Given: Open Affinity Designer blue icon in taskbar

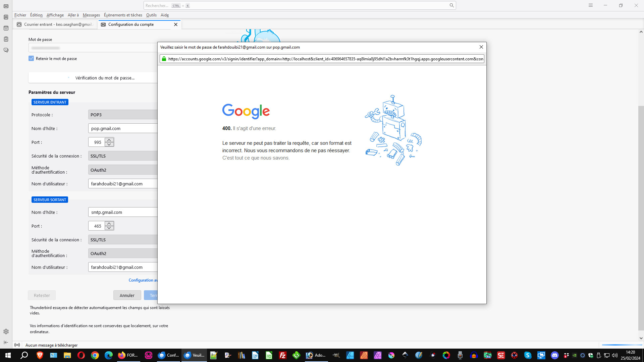Looking at the screenshot, I should click(x=350, y=355).
